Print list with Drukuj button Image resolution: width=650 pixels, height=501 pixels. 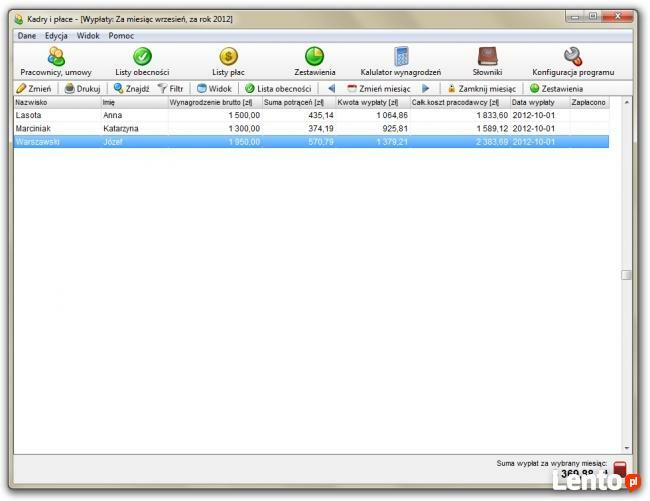[x=83, y=89]
